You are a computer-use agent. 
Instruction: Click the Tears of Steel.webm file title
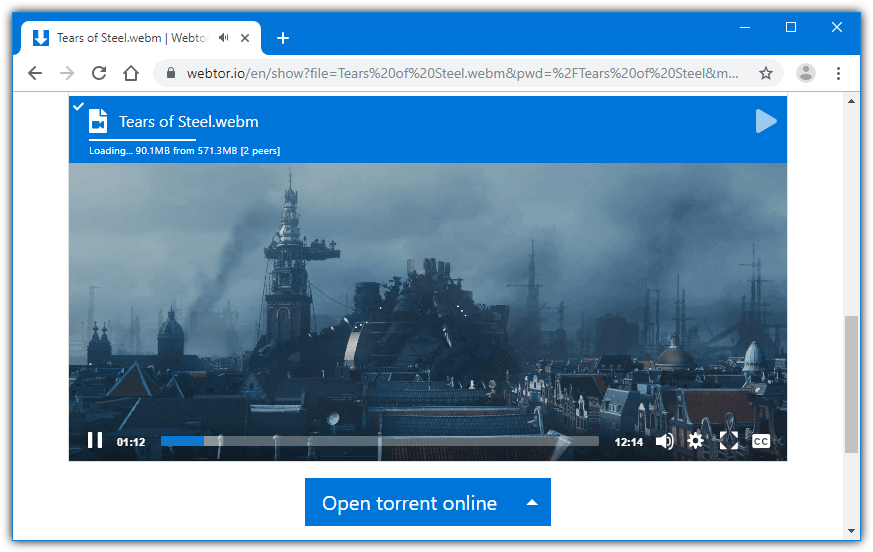point(189,121)
